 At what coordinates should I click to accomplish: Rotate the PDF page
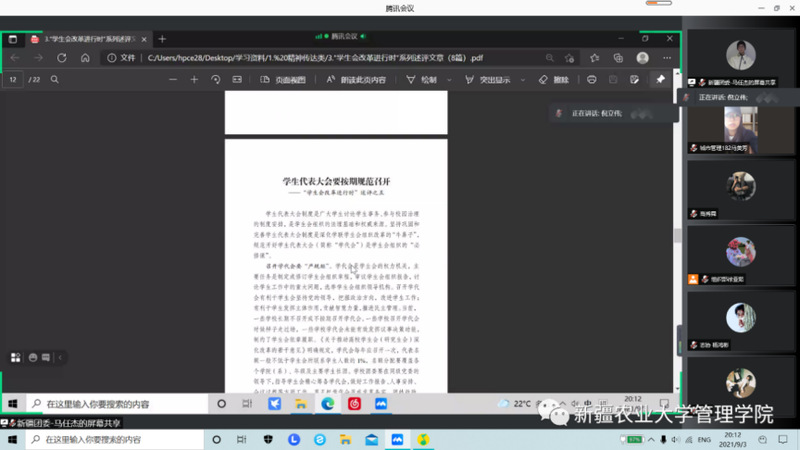(216, 79)
